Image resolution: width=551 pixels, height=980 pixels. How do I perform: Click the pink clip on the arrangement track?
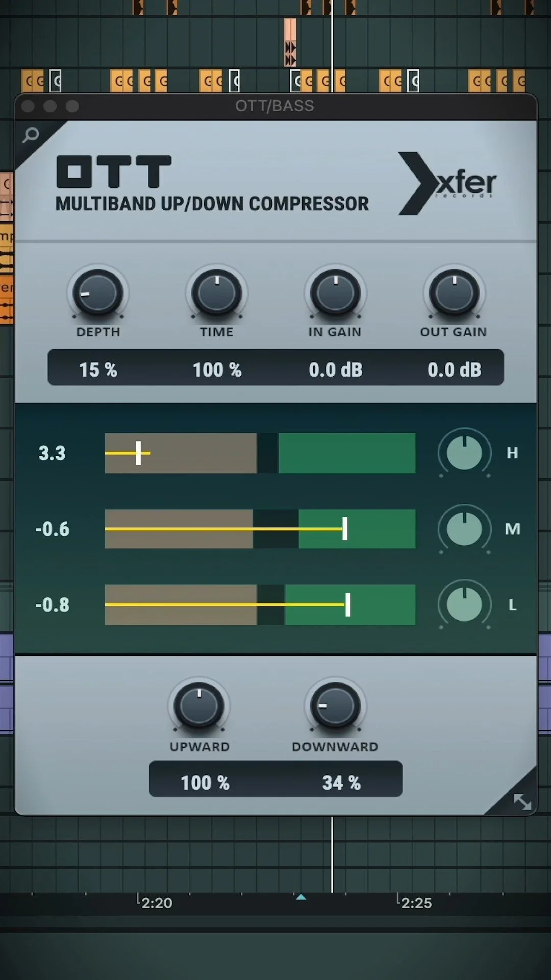coord(290,42)
